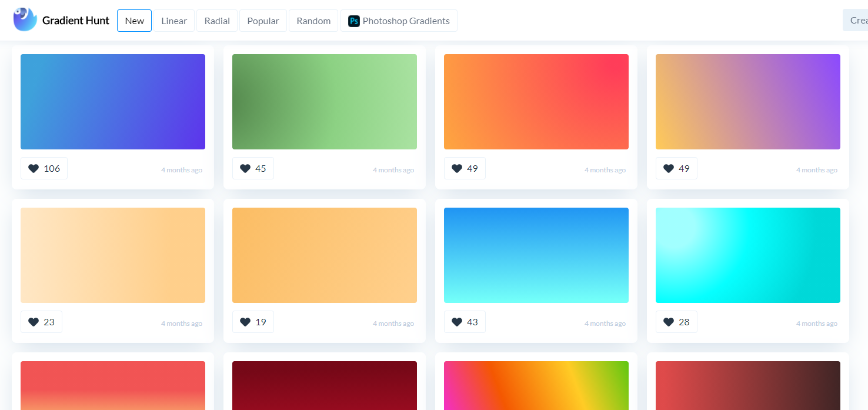Heart the cyan gradient with 28 likes
Image resolution: width=868 pixels, height=410 pixels.
pos(676,322)
